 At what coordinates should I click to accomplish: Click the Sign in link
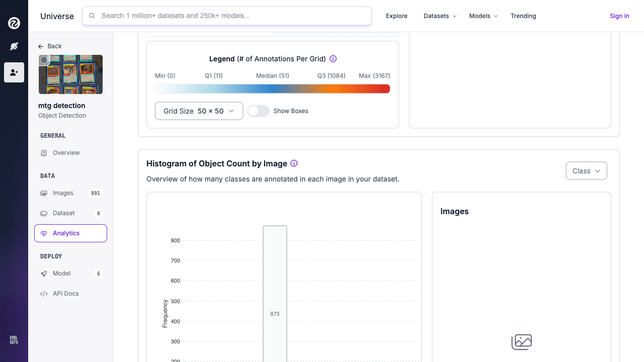(x=619, y=16)
